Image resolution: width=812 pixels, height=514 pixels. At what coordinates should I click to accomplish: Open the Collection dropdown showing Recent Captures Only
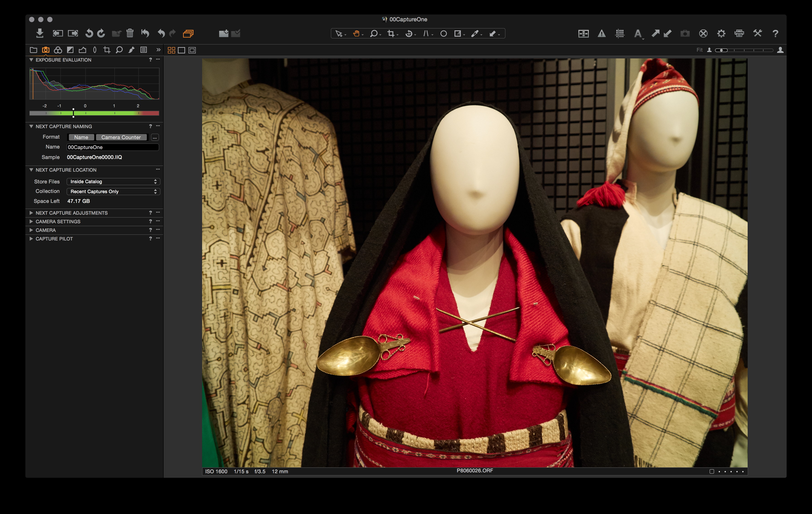[x=113, y=191]
